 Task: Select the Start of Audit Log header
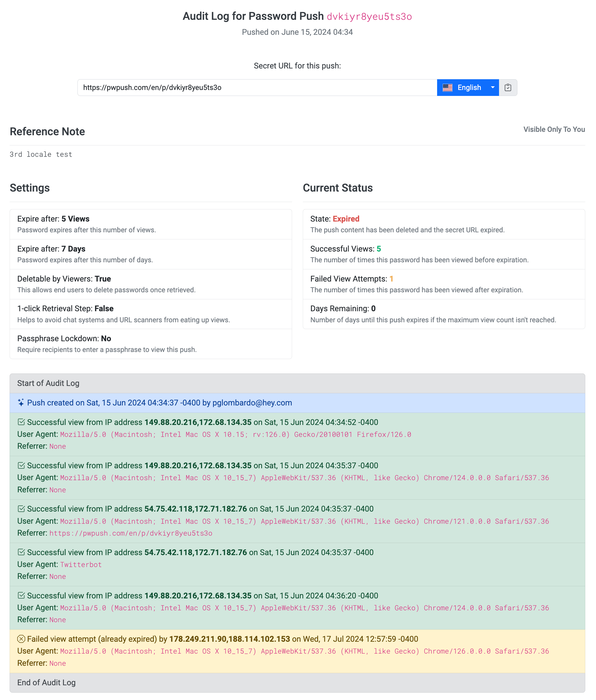[298, 384]
